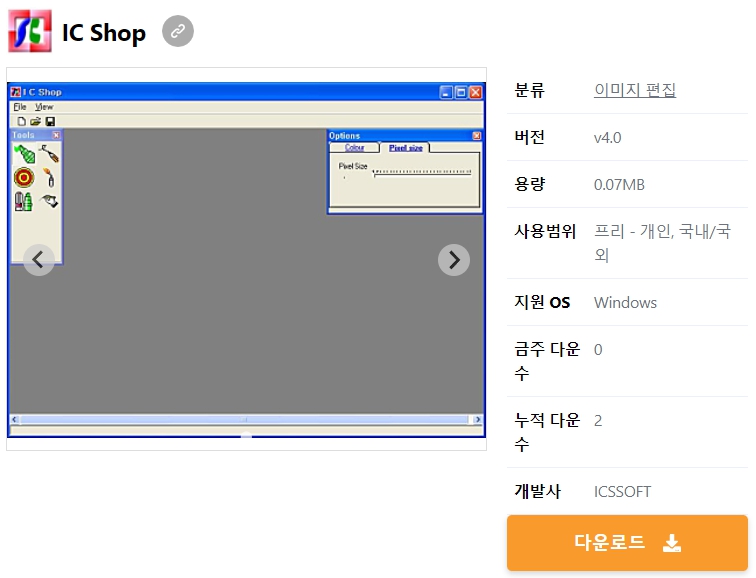Click the supported OS value Windows
The image size is (756, 578).
point(625,303)
